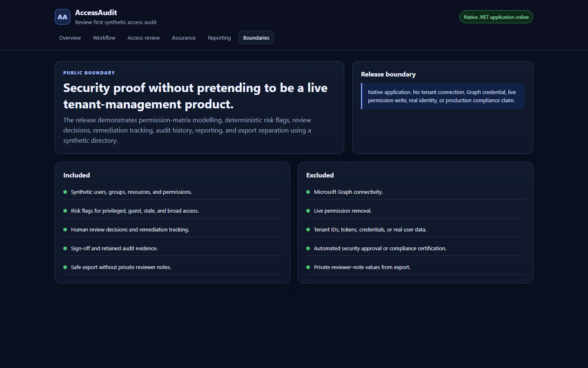588x368 pixels.
Task: Click the Included heading
Action: tap(76, 175)
